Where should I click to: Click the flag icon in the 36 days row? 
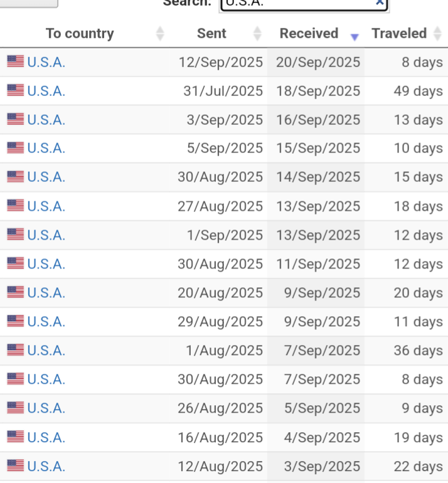point(16,350)
